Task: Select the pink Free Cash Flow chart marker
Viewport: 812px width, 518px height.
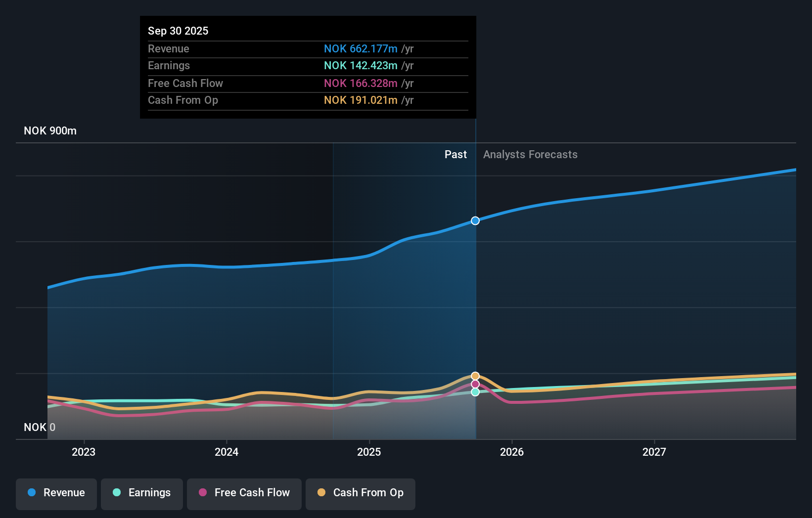Action: 475,384
